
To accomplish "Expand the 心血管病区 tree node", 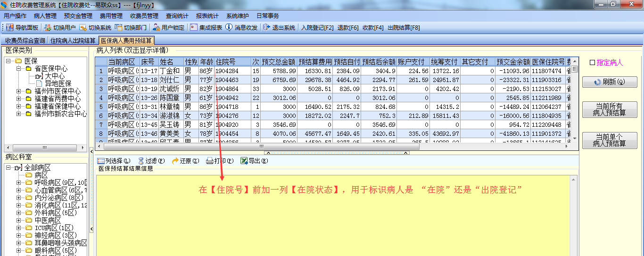I will tap(19, 190).
